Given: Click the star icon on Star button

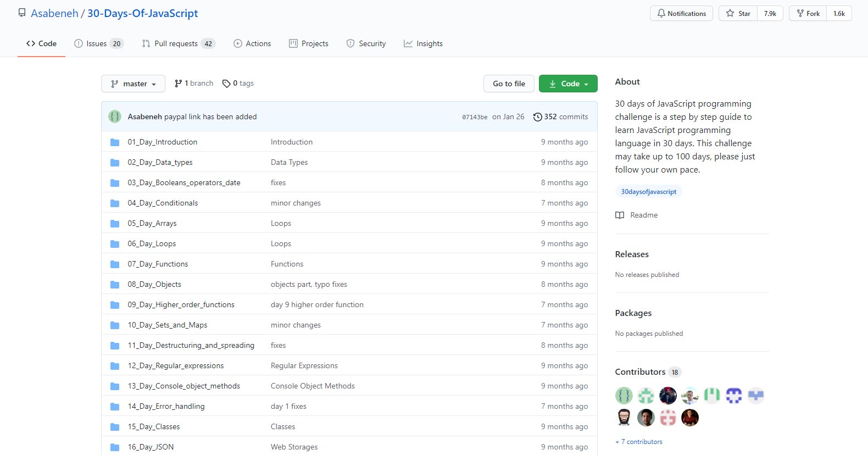Looking at the screenshot, I should pos(730,13).
